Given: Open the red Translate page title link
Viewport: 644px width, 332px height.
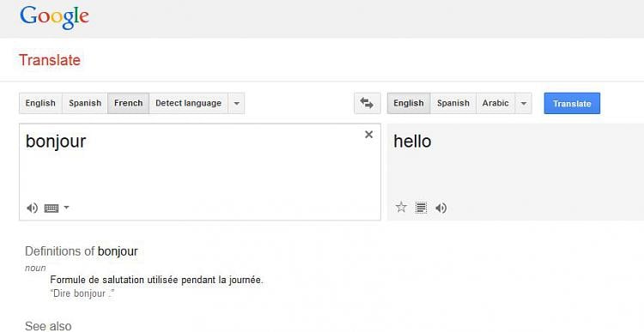Looking at the screenshot, I should 50,60.
